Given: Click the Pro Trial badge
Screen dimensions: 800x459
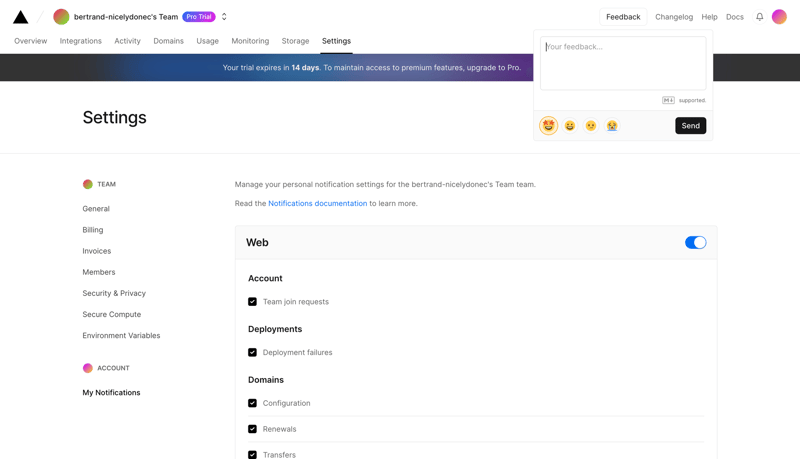Looking at the screenshot, I should coord(199,17).
